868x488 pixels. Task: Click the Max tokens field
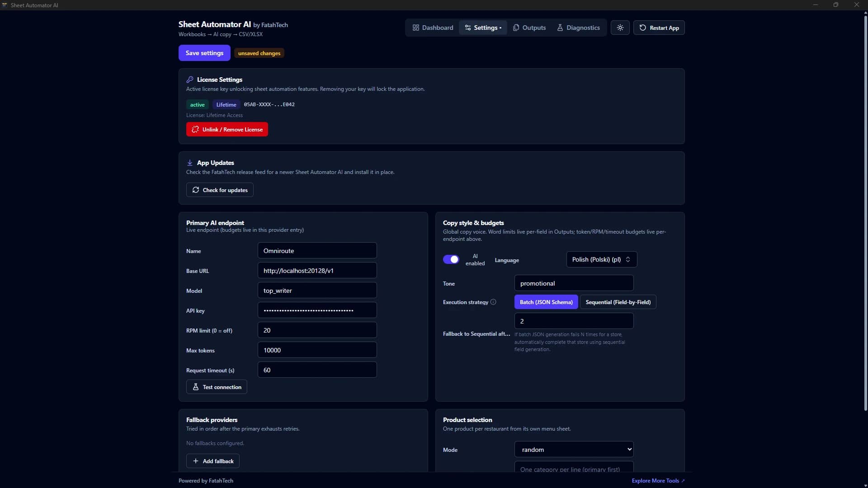317,350
